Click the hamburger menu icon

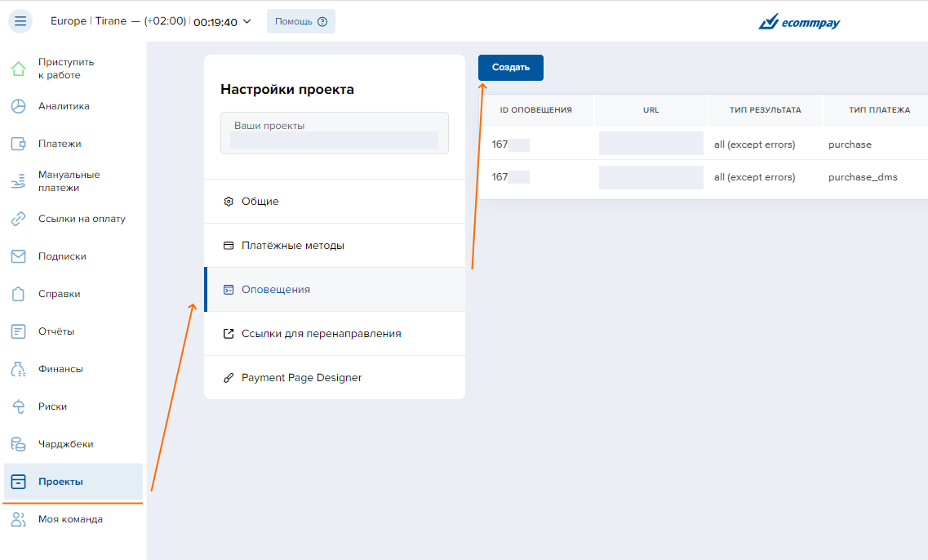pyautogui.click(x=20, y=21)
